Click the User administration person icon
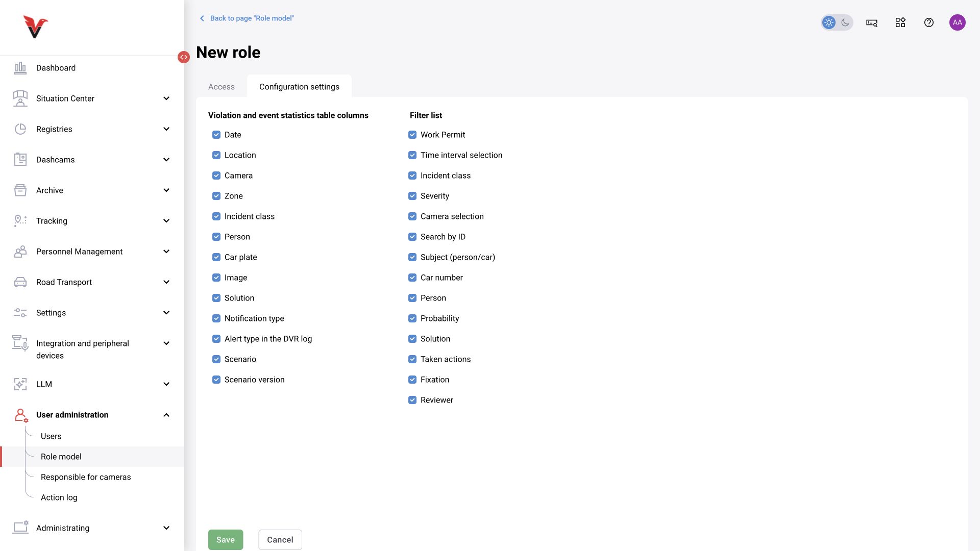The width and height of the screenshot is (980, 551). pos(21,415)
